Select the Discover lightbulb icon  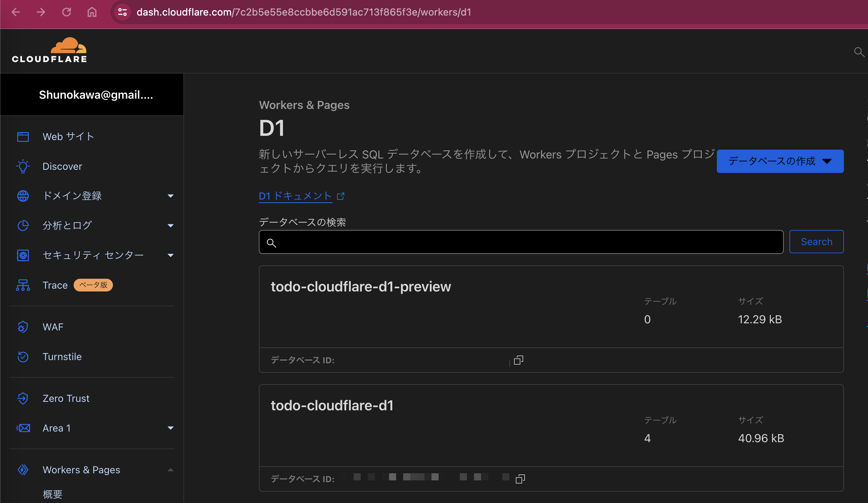[23, 166]
